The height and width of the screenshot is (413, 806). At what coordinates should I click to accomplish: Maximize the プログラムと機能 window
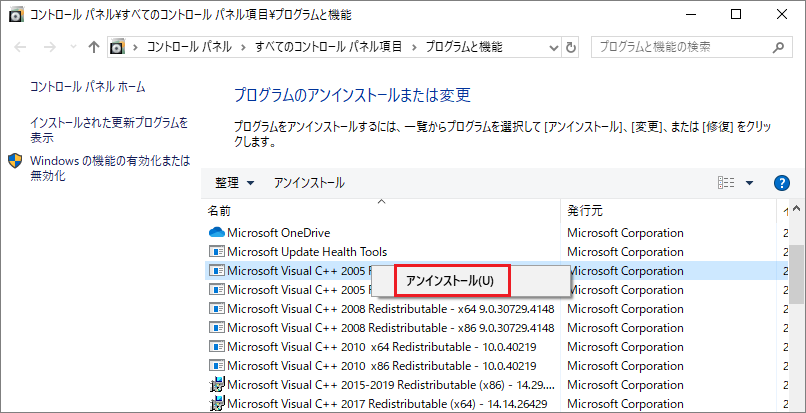(736, 14)
